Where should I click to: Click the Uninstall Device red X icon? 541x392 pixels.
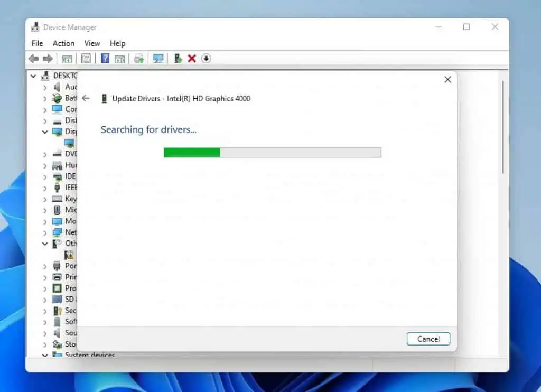coord(192,58)
